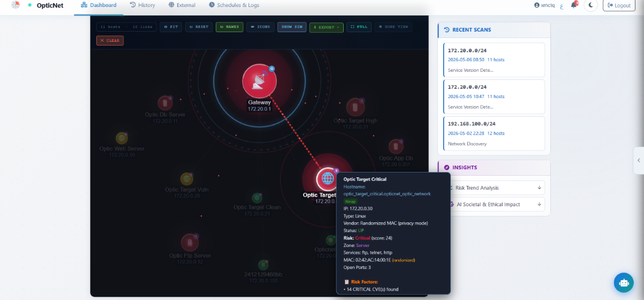Screen dimensions: 644x300
Task: Open the 2026-05-06 08:50 scan card
Action: [x=494, y=59]
